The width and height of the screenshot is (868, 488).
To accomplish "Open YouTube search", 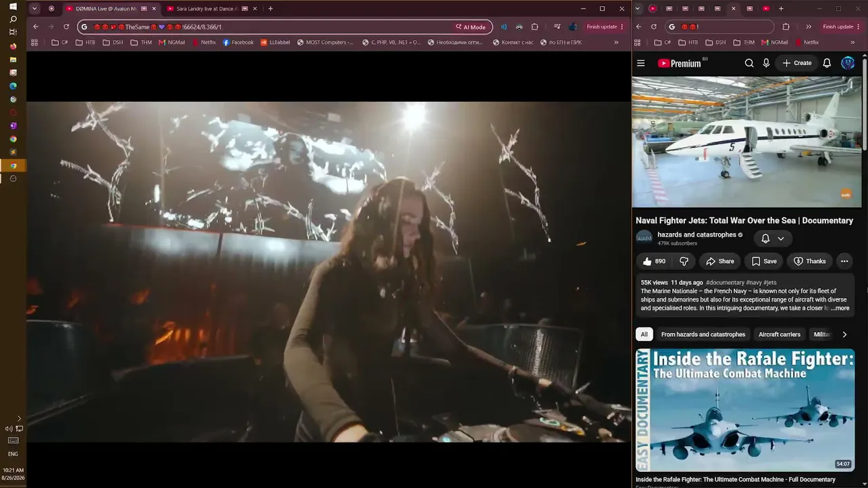I will point(749,63).
